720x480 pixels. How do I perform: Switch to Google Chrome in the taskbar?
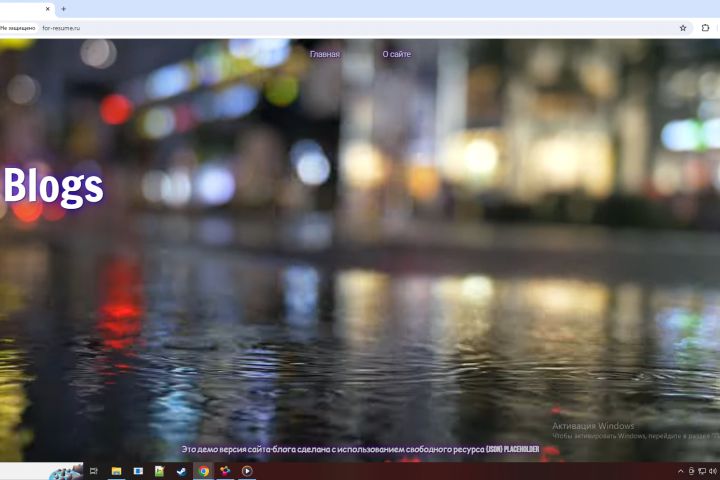203,471
